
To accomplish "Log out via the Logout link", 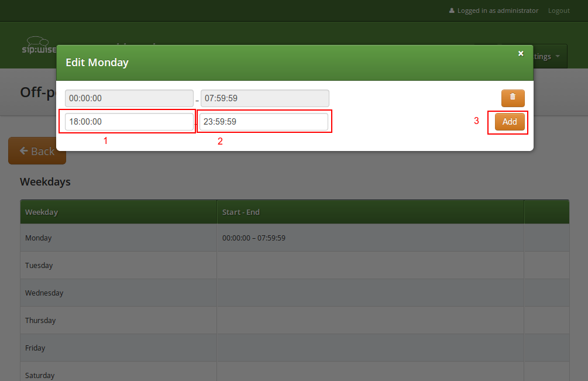I will 558,11.
